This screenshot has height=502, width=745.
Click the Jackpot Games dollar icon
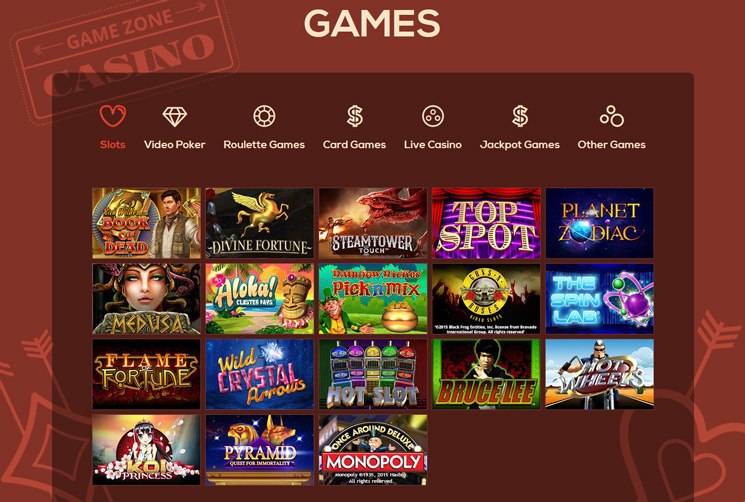pyautogui.click(x=520, y=116)
